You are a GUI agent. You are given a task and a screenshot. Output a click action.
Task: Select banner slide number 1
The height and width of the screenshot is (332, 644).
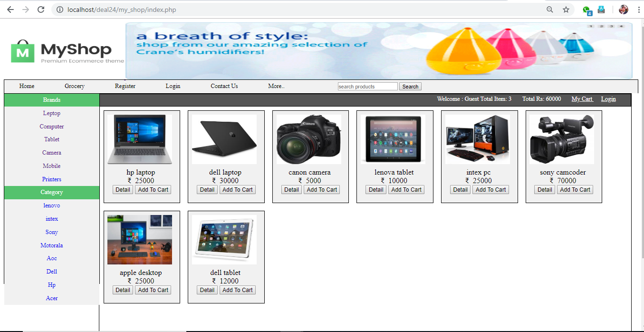(592, 26)
